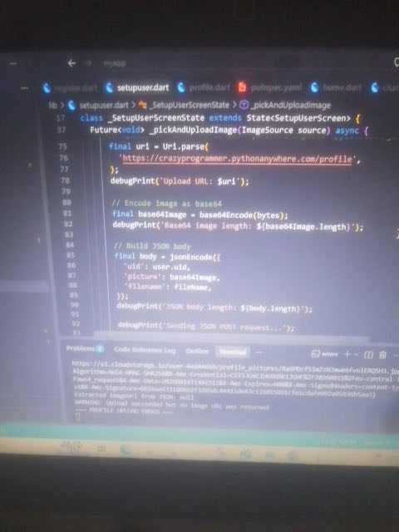The width and height of the screenshot is (399, 532).
Task: Open the myapp command search box
Action: click(115, 63)
